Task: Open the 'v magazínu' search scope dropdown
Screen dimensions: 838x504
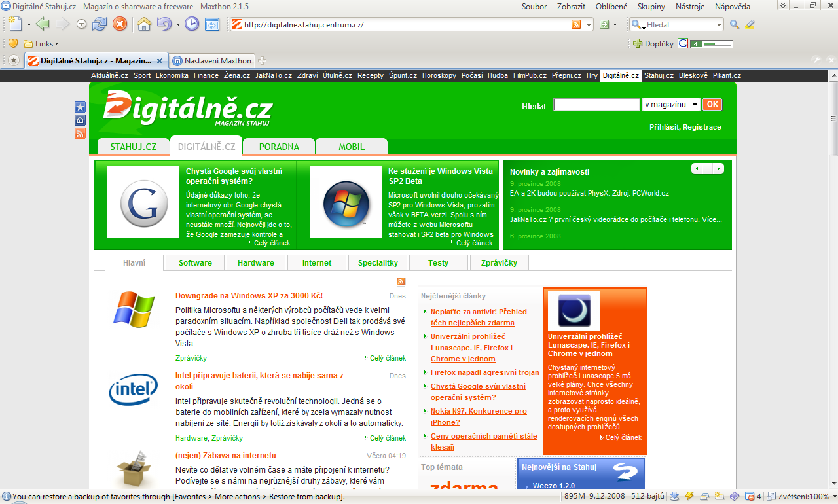Action: pyautogui.click(x=670, y=105)
